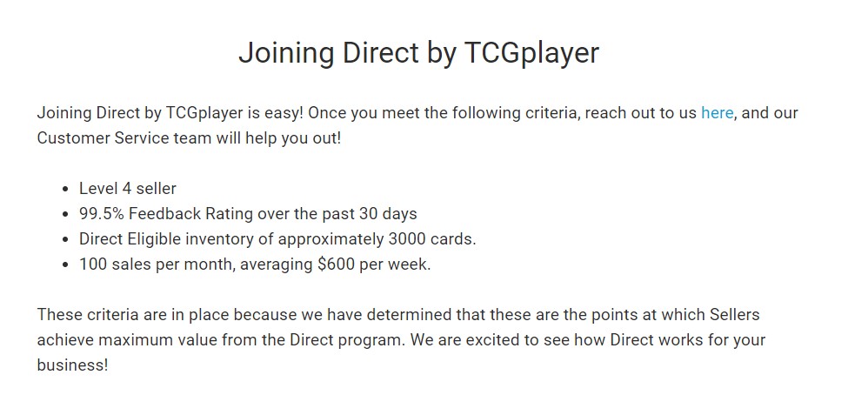The height and width of the screenshot is (415, 868).
Task: Click the 'here' contact link
Action: (717, 113)
